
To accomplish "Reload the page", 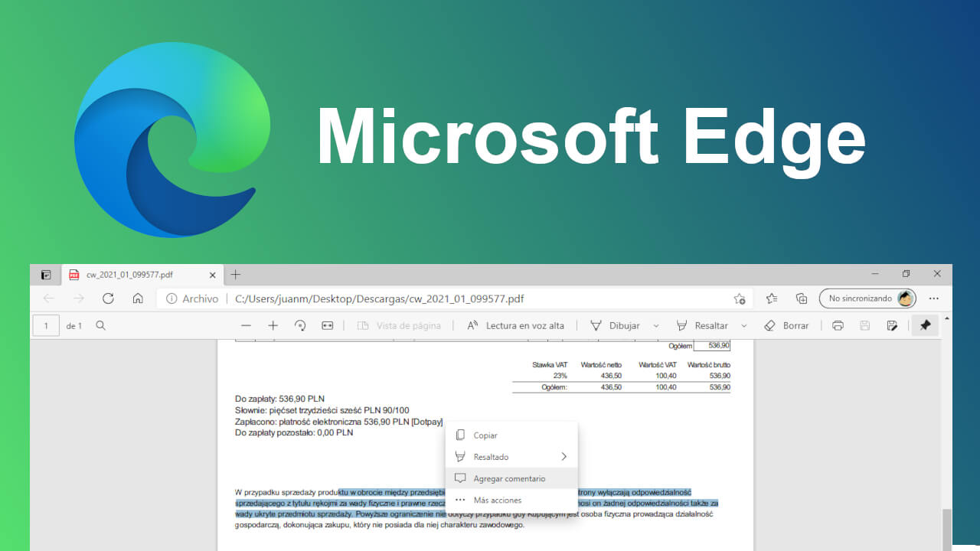I will (x=108, y=298).
